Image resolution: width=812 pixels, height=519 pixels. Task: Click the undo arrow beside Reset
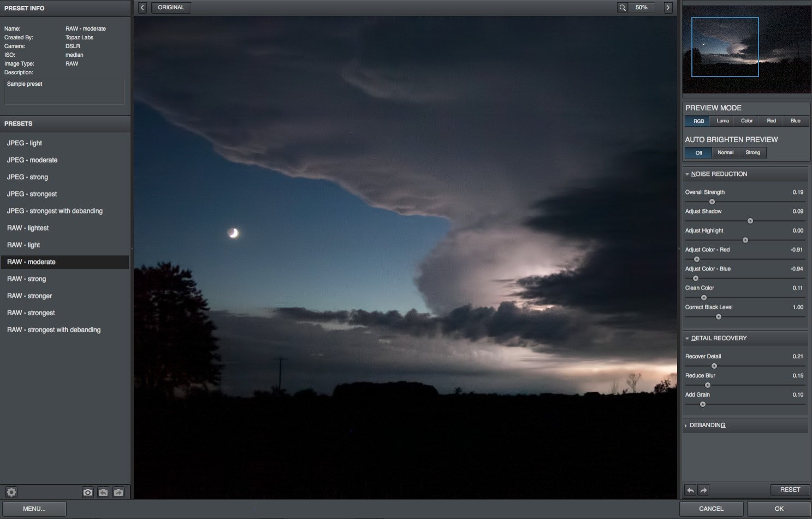[x=691, y=490]
